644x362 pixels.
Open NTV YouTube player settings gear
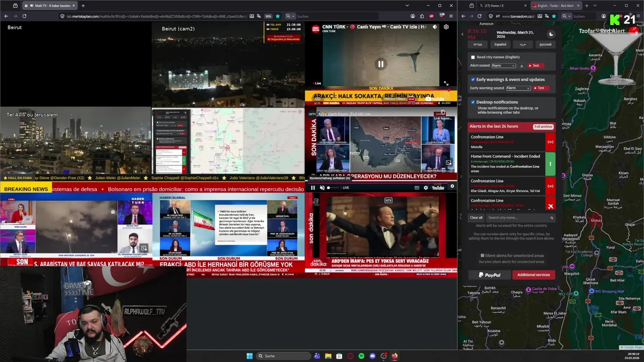pyautogui.click(x=426, y=188)
